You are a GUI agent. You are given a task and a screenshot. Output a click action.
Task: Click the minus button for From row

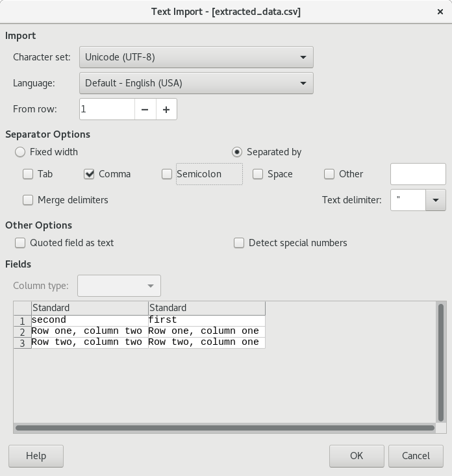[145, 110]
